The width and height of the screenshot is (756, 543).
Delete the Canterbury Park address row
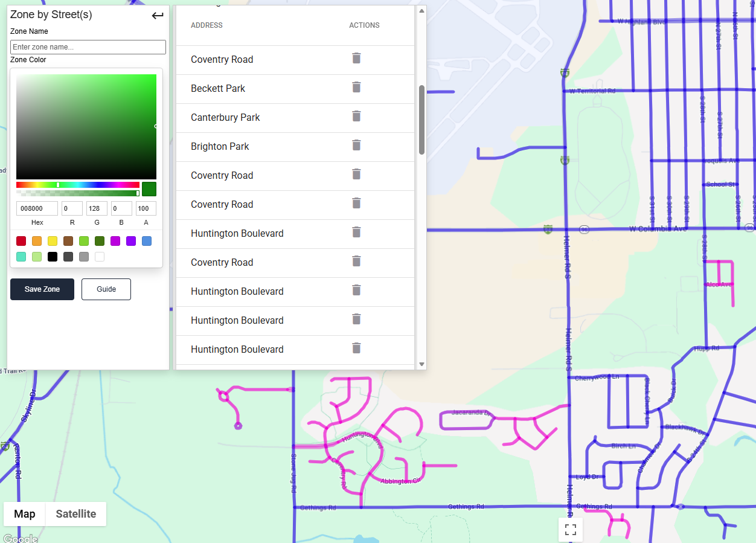(356, 116)
